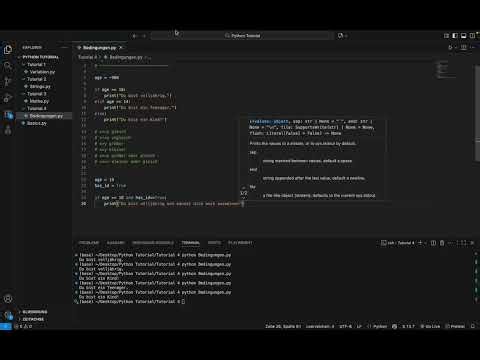Image resolution: width=480 pixels, height=360 pixels.
Task: Open the errors and warnings status item
Action: click(x=23, y=326)
